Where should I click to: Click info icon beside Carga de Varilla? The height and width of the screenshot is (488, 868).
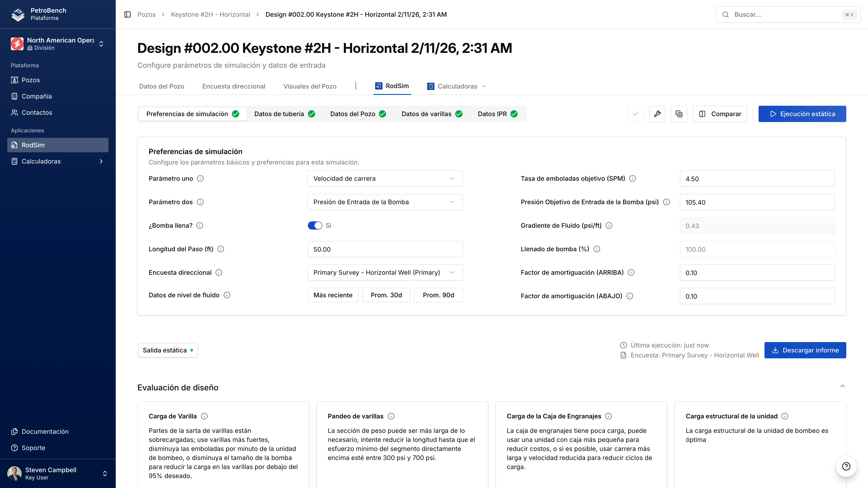pyautogui.click(x=204, y=416)
